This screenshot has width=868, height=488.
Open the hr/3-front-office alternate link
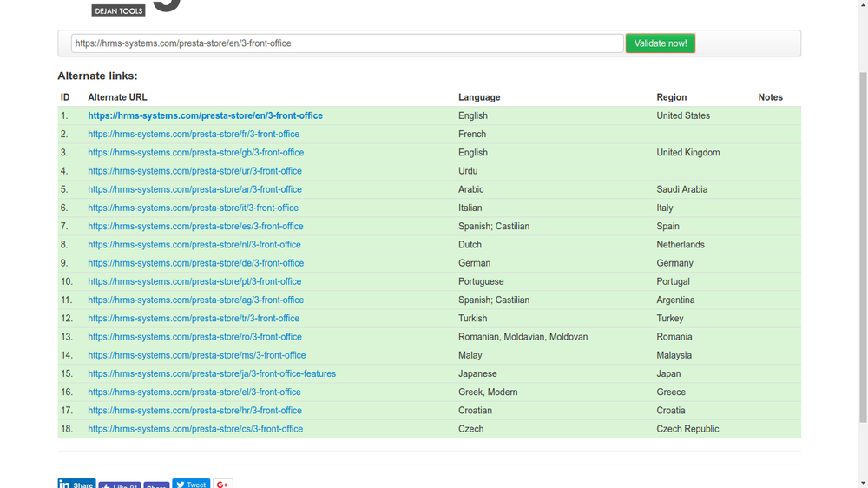[194, 411]
